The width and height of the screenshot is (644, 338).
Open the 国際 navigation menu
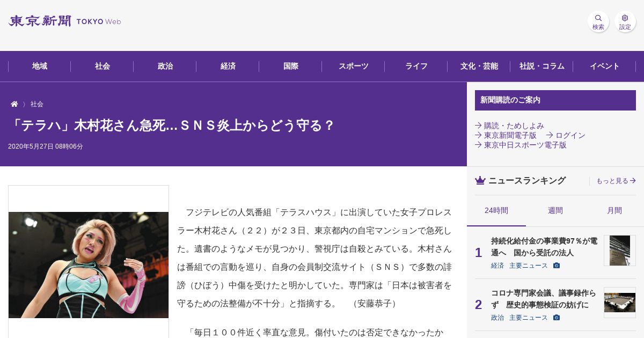click(x=291, y=67)
